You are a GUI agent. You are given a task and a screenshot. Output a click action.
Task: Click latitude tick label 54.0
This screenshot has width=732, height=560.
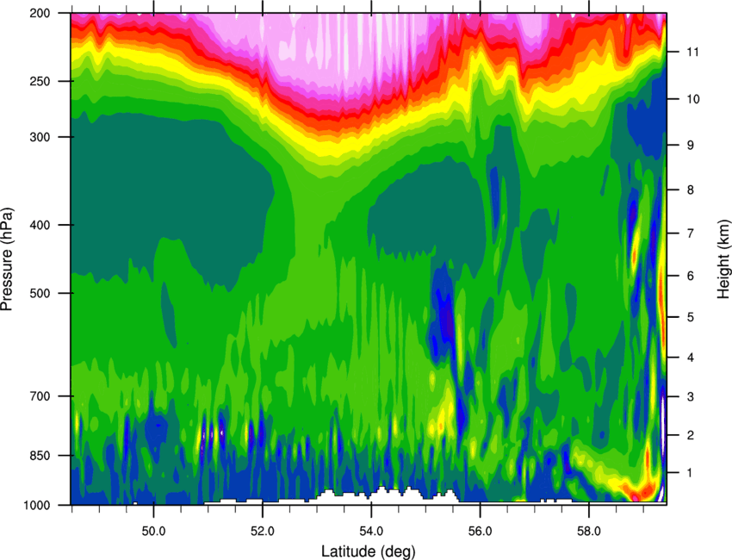point(371,532)
